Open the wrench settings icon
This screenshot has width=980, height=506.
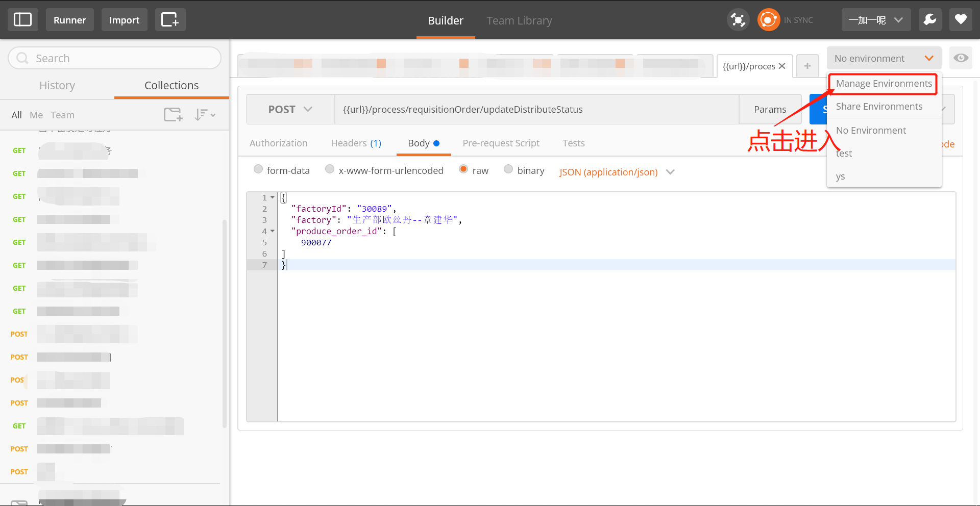[x=930, y=20]
